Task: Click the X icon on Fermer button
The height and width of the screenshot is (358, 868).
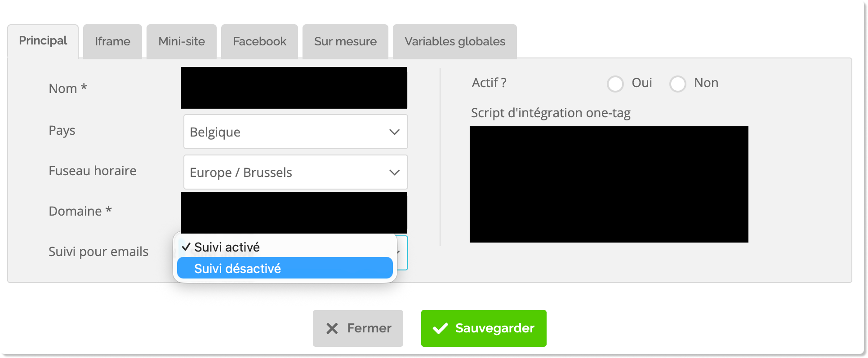Action: pos(332,329)
